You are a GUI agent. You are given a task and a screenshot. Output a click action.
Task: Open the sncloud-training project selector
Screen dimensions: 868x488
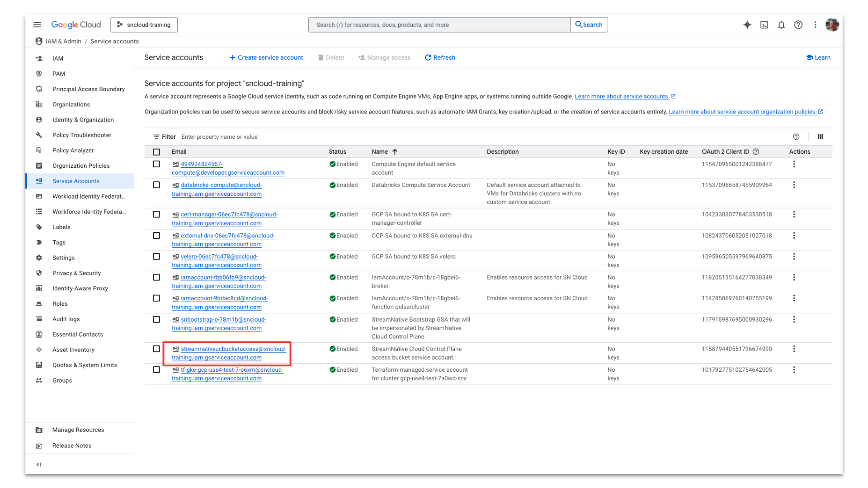tap(144, 25)
